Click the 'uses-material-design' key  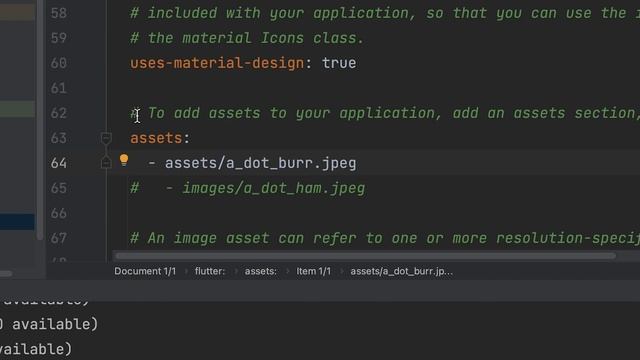[x=217, y=63]
